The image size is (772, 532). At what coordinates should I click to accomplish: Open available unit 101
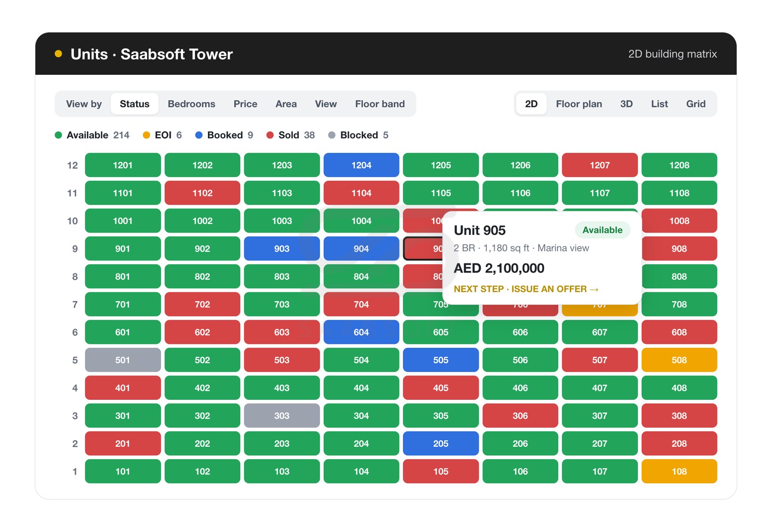coord(123,471)
